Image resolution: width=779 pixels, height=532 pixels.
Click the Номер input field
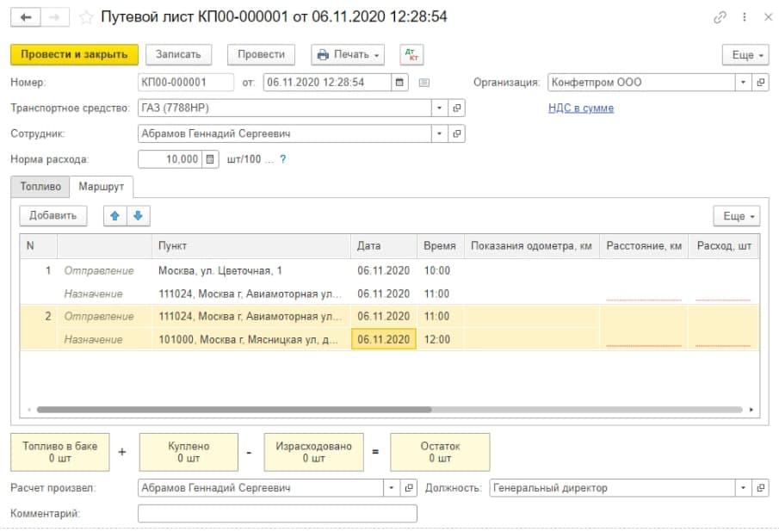click(186, 83)
